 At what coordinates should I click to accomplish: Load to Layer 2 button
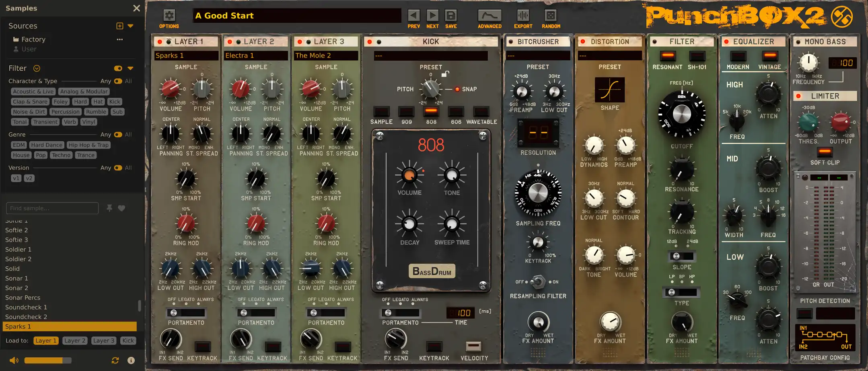[x=75, y=340]
